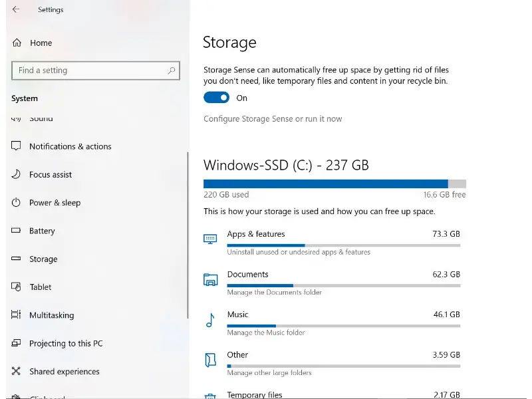Click the Find a setting search box

coord(96,70)
